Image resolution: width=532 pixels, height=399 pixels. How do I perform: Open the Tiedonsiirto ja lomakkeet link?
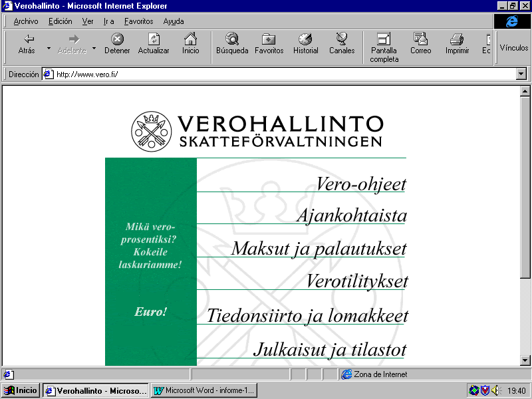tap(307, 315)
